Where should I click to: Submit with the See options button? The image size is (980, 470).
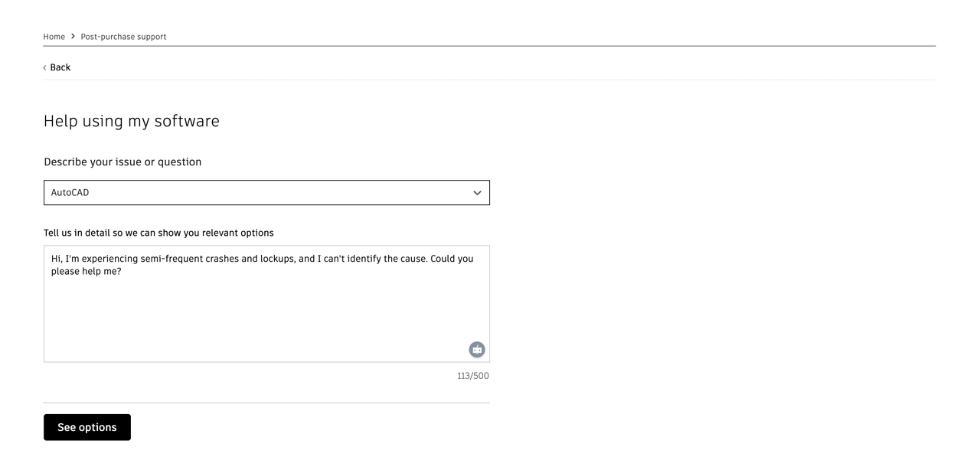coord(87,427)
